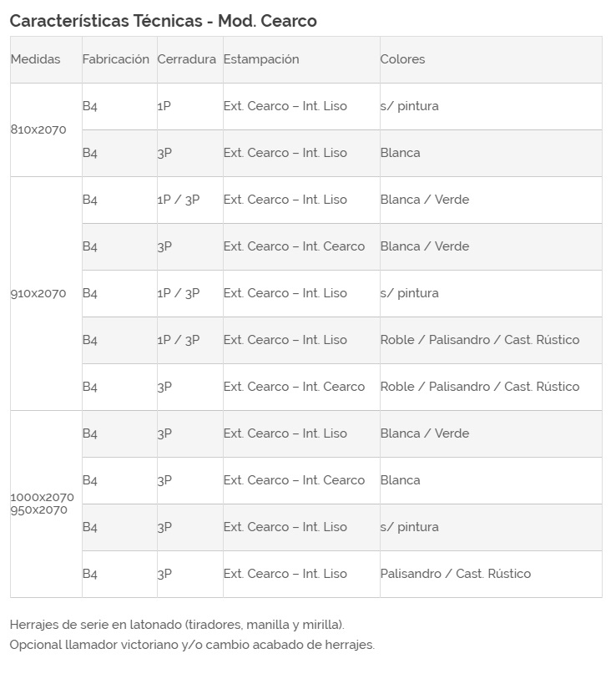Screen dimensions: 616x674
Task: Click the 'Fabricación' column header
Action: [x=115, y=59]
